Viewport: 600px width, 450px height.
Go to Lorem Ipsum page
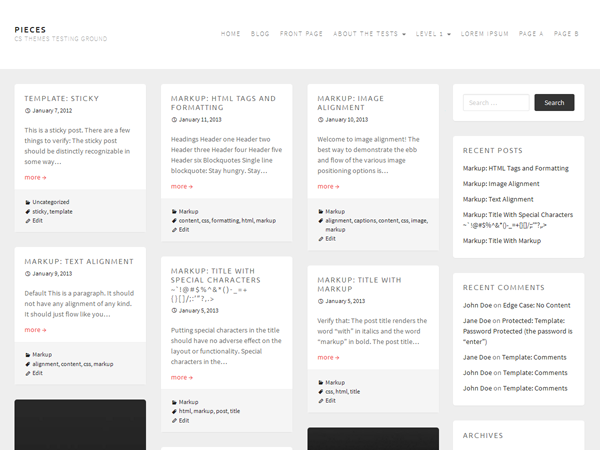tap(484, 34)
